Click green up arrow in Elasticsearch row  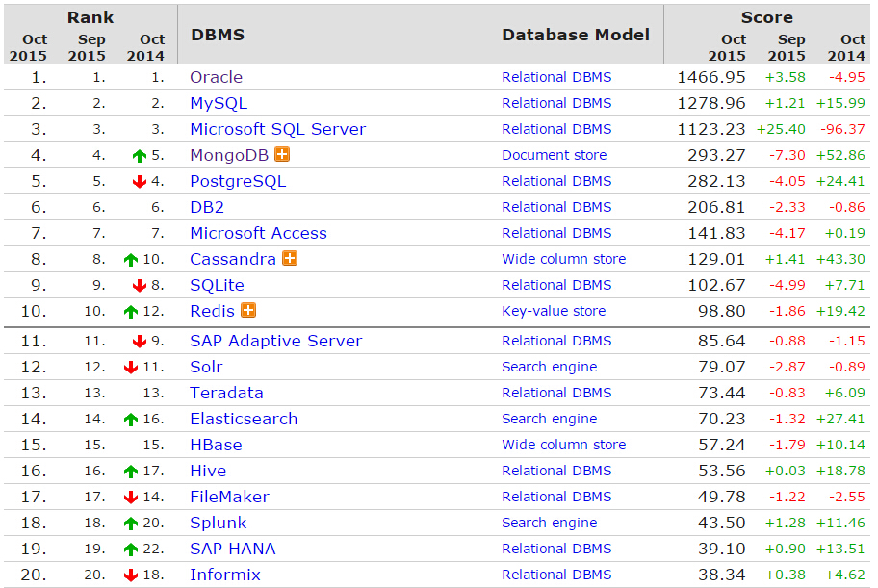(x=131, y=420)
